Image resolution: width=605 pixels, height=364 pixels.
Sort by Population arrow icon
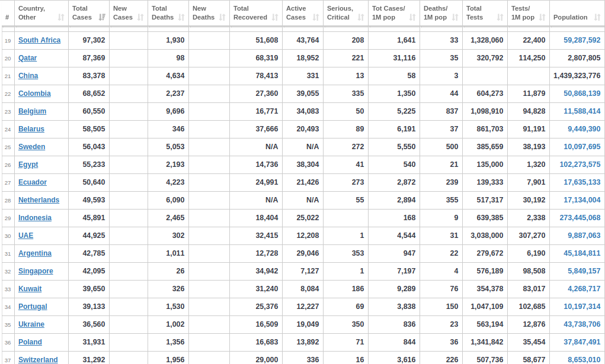(x=597, y=17)
